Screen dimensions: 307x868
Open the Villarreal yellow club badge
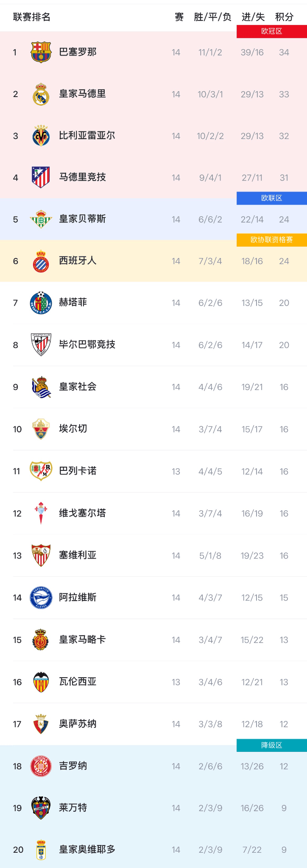[41, 136]
